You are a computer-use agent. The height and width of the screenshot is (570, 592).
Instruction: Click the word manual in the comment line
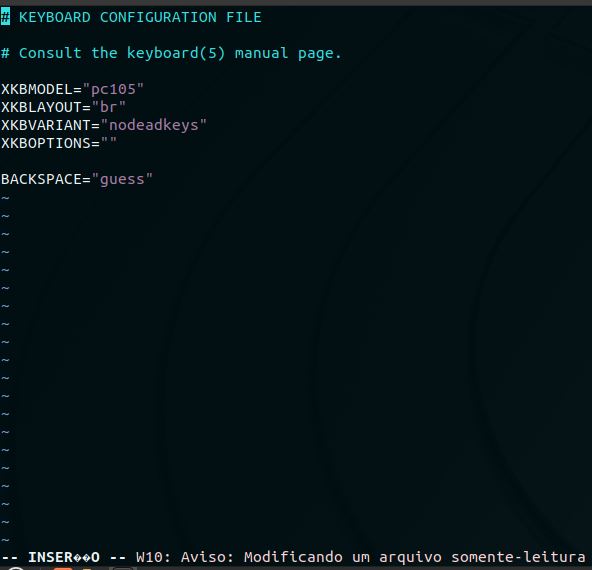(261, 53)
